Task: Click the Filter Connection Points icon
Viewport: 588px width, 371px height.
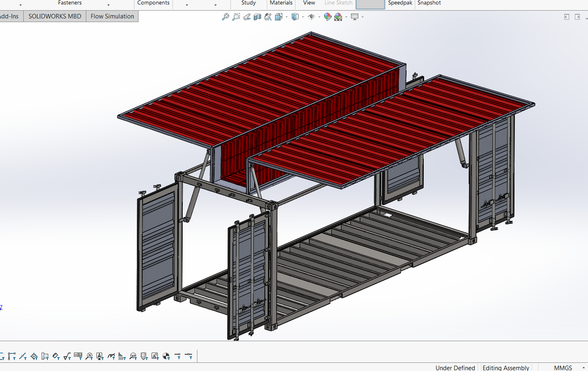Action: (x=177, y=356)
